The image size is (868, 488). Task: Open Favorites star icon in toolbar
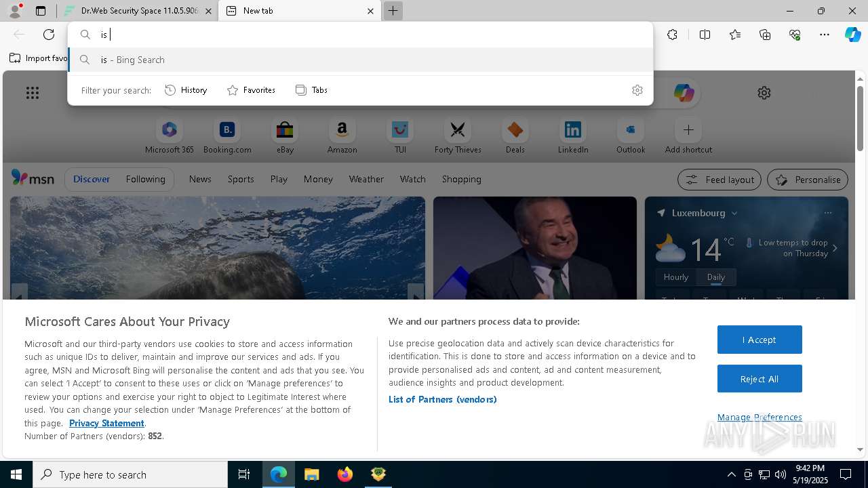click(x=735, y=35)
